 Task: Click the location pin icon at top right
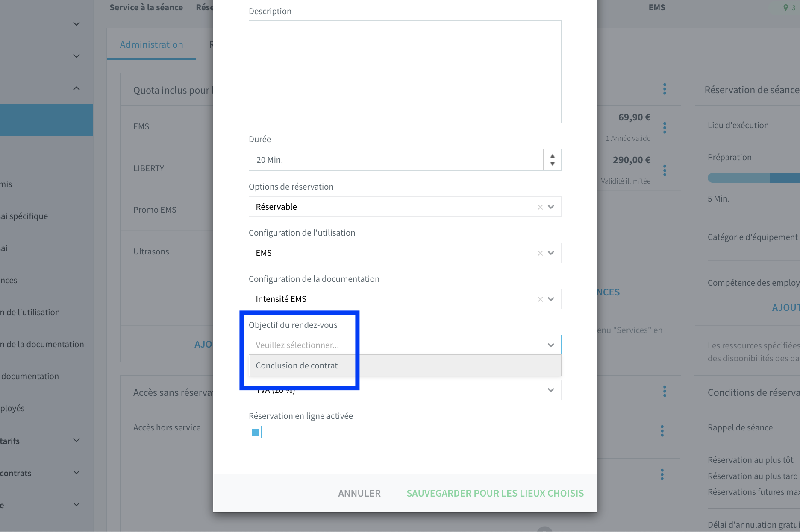(x=785, y=7)
